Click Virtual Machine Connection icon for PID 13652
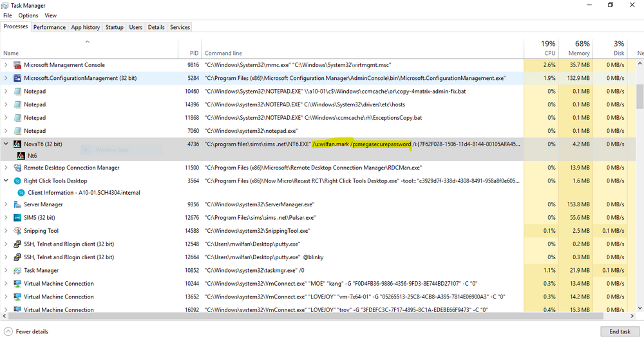The height and width of the screenshot is (343, 644). click(x=17, y=297)
